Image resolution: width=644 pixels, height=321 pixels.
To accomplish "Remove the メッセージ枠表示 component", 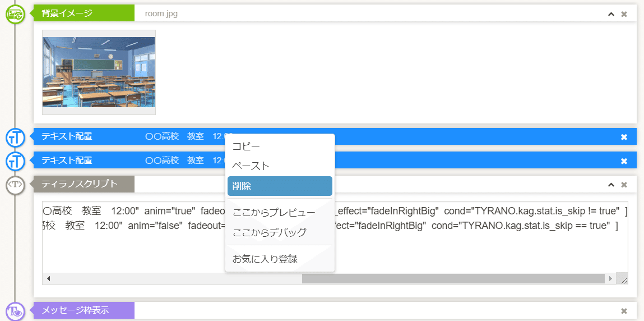I will click(x=624, y=311).
